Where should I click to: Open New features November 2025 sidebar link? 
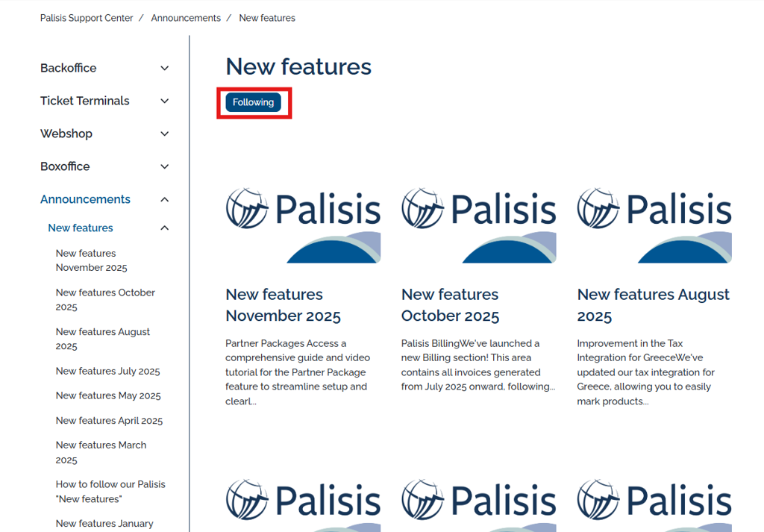pos(91,260)
